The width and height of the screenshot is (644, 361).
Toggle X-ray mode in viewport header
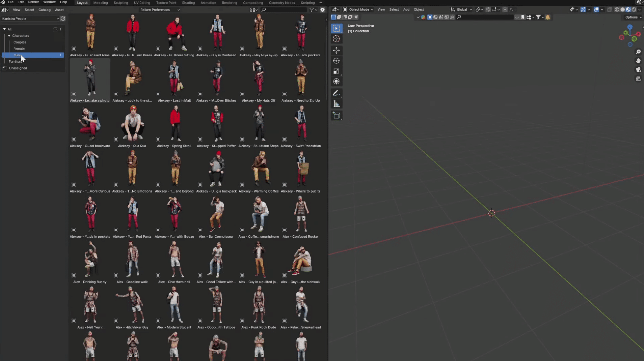[610, 9]
